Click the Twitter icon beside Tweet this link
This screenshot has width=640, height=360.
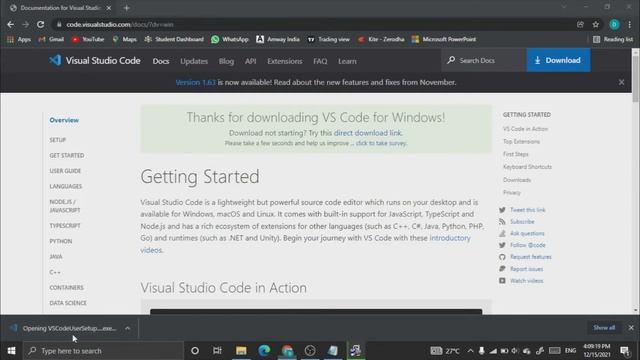(502, 210)
